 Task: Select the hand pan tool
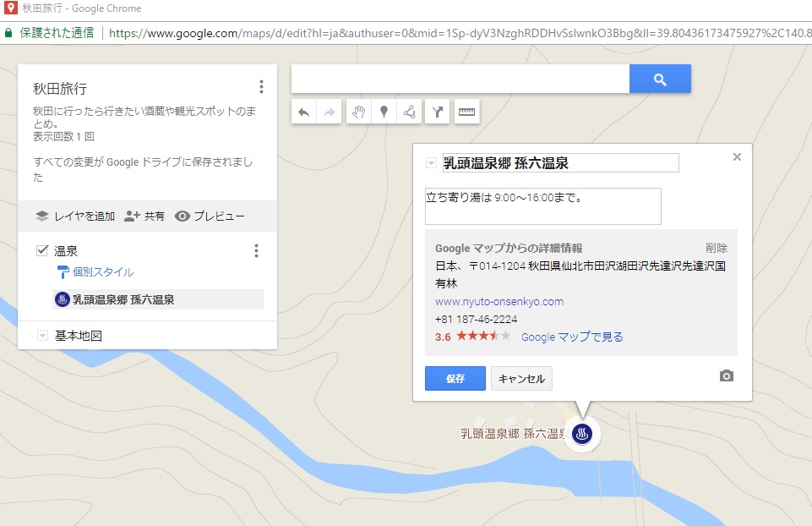358,112
